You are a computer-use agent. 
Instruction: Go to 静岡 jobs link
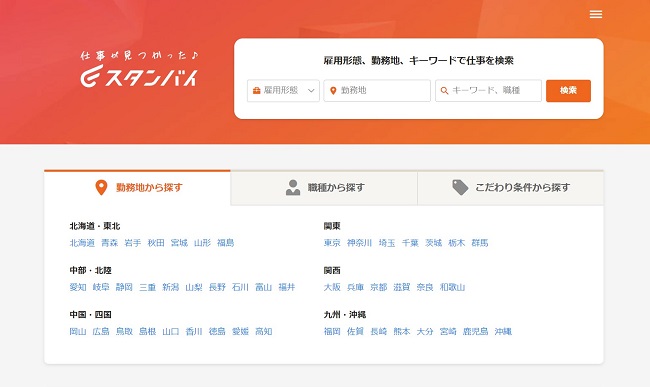pos(124,287)
